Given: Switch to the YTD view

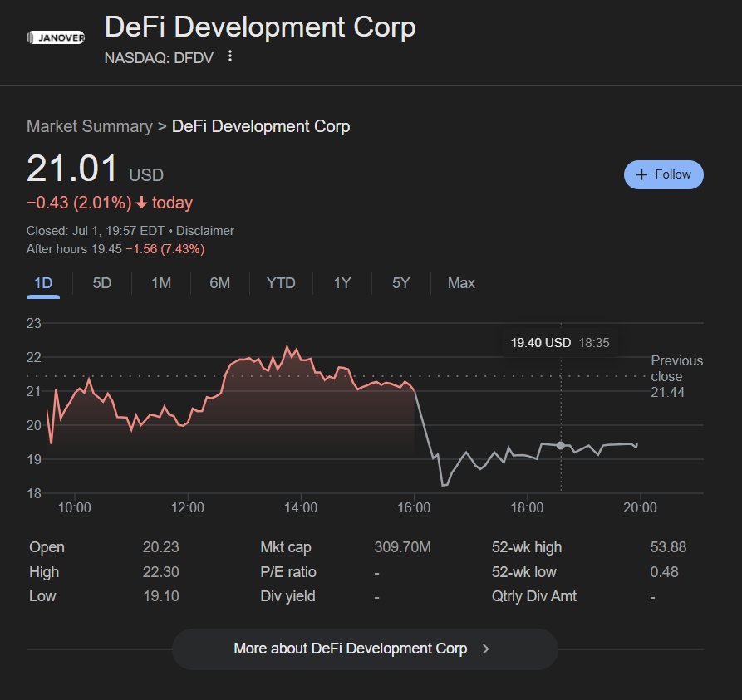Looking at the screenshot, I should 281,283.
